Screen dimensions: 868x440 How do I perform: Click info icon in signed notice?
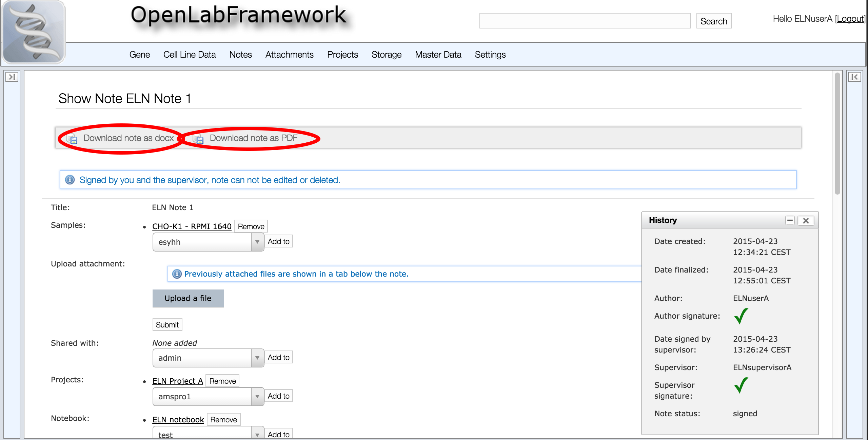tap(70, 180)
